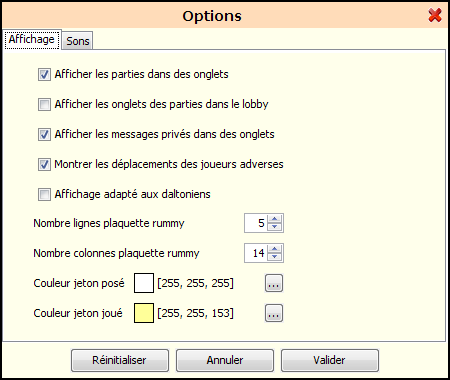The height and width of the screenshot is (380, 450).
Task: Increase Nombre colonnes plaquette rummy value
Action: [275, 249]
